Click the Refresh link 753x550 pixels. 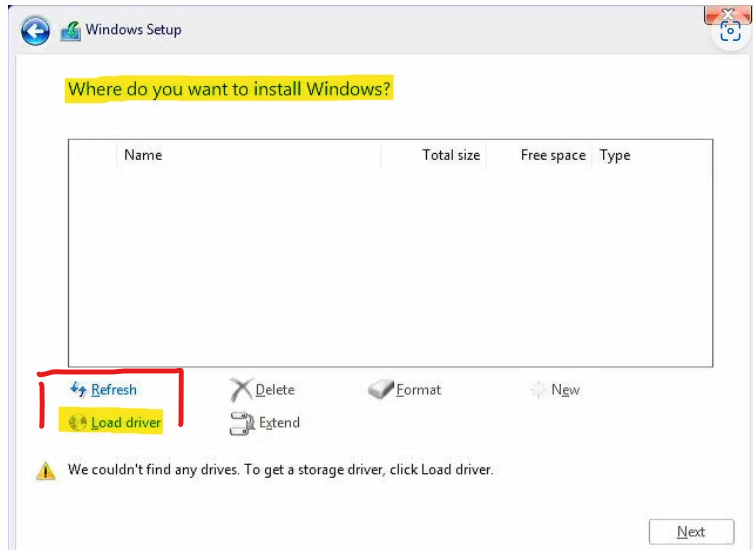tap(114, 390)
